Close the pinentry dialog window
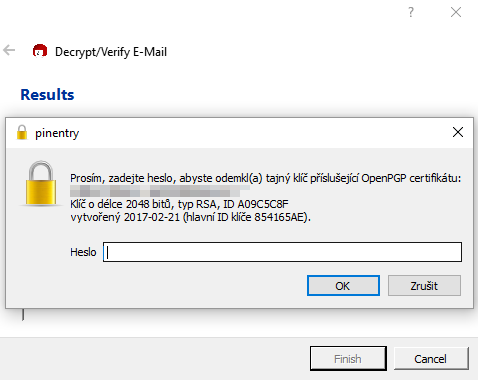Image resolution: width=478 pixels, height=380 pixels. point(458,132)
